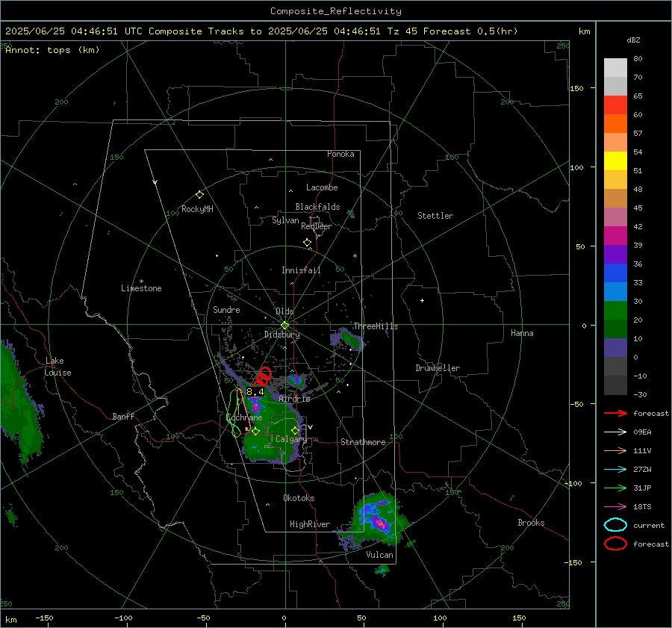Image resolution: width=672 pixels, height=628 pixels.
Task: Click the Banff label
Action: (123, 416)
